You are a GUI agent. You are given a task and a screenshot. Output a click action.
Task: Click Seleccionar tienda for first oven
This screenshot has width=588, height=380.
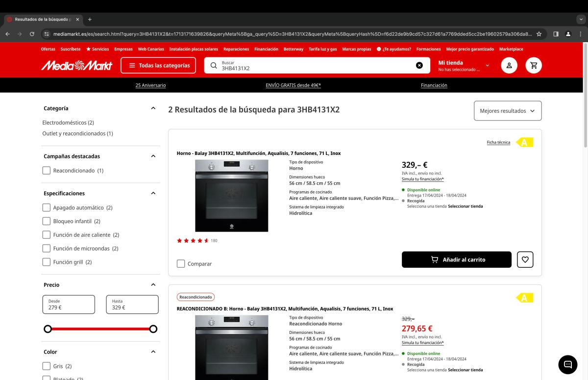pyautogui.click(x=465, y=206)
